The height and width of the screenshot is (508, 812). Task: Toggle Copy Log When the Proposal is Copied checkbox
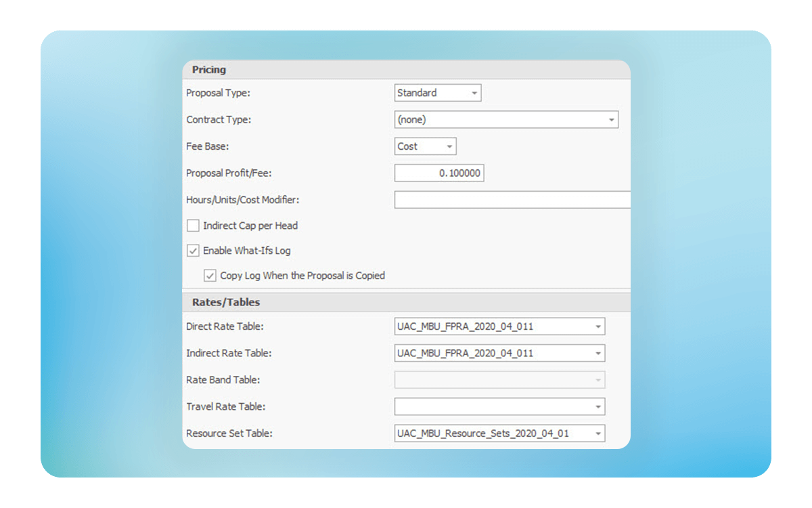pyautogui.click(x=210, y=276)
